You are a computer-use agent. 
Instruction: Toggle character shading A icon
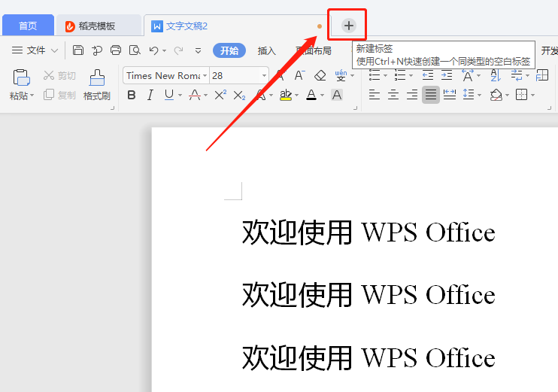(337, 95)
